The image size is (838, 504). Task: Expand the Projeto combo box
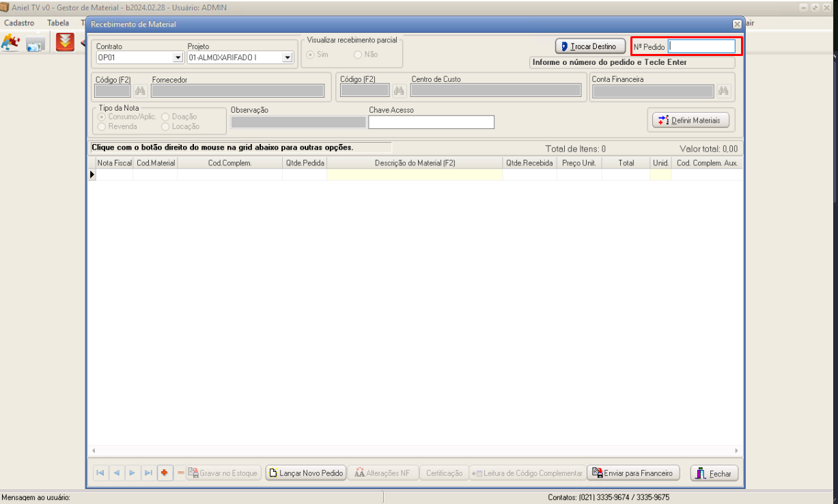pyautogui.click(x=288, y=58)
